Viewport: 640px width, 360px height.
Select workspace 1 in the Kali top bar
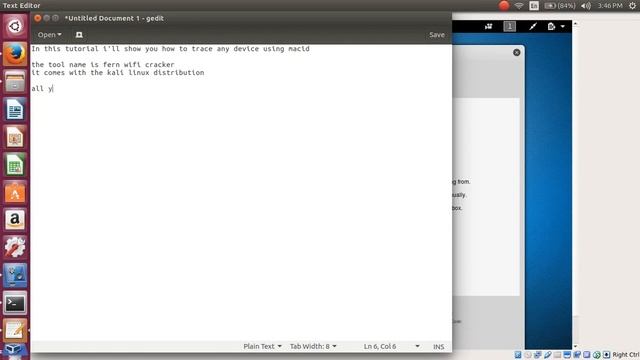click(509, 27)
